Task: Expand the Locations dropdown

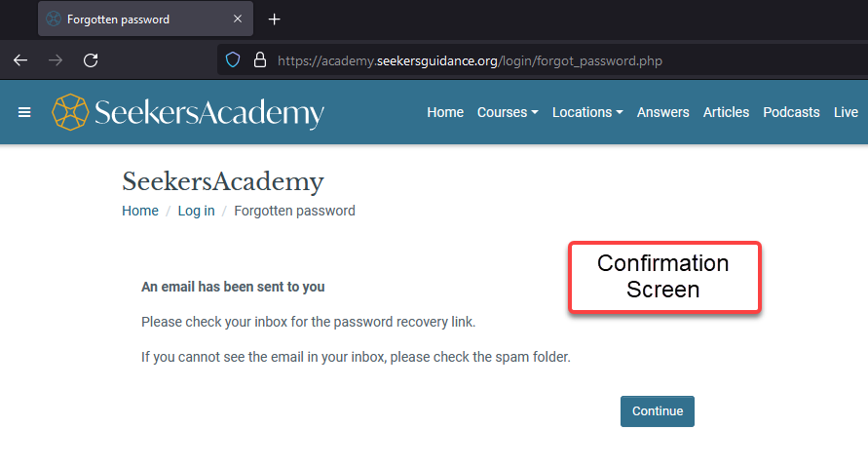Action: click(x=587, y=112)
